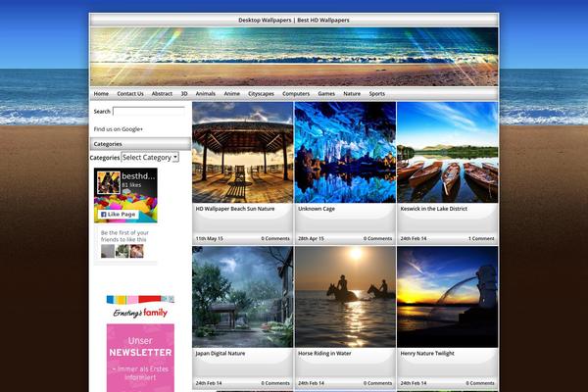Open the Nature category

tap(352, 94)
